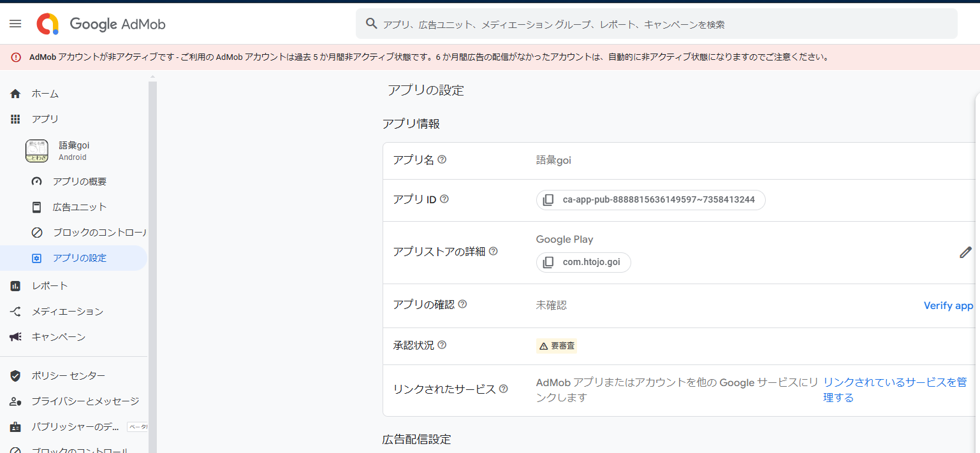
Task: Click the アプリの設定 gear icon
Action: (37, 258)
